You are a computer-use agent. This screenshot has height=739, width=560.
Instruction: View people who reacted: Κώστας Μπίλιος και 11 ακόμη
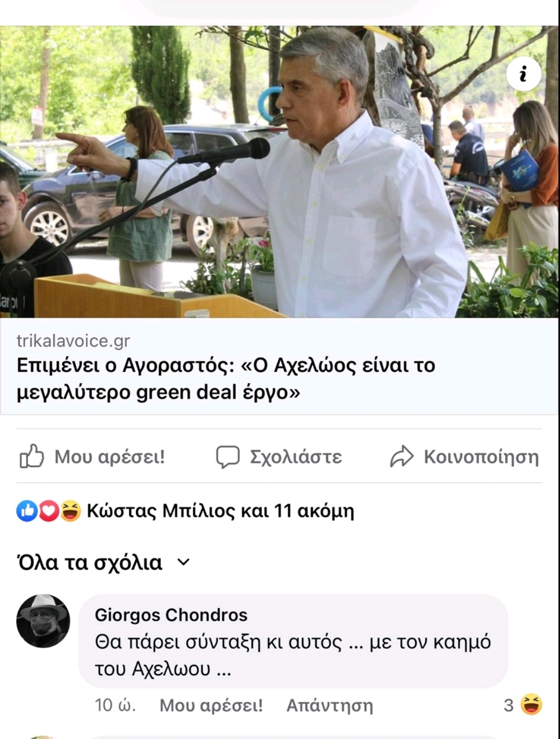[x=220, y=511]
